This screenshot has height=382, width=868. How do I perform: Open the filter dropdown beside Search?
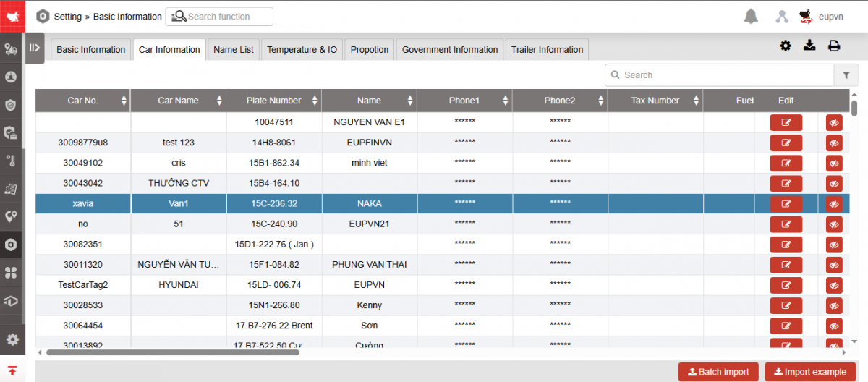[846, 75]
